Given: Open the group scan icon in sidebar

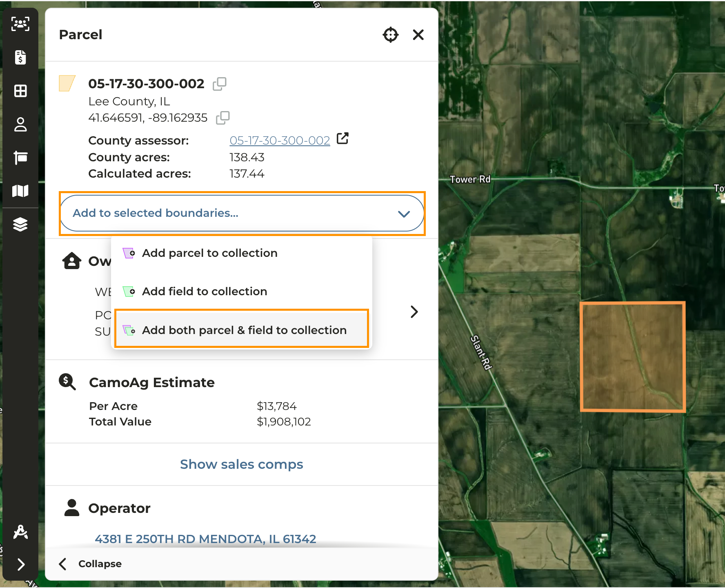Looking at the screenshot, I should 20,24.
